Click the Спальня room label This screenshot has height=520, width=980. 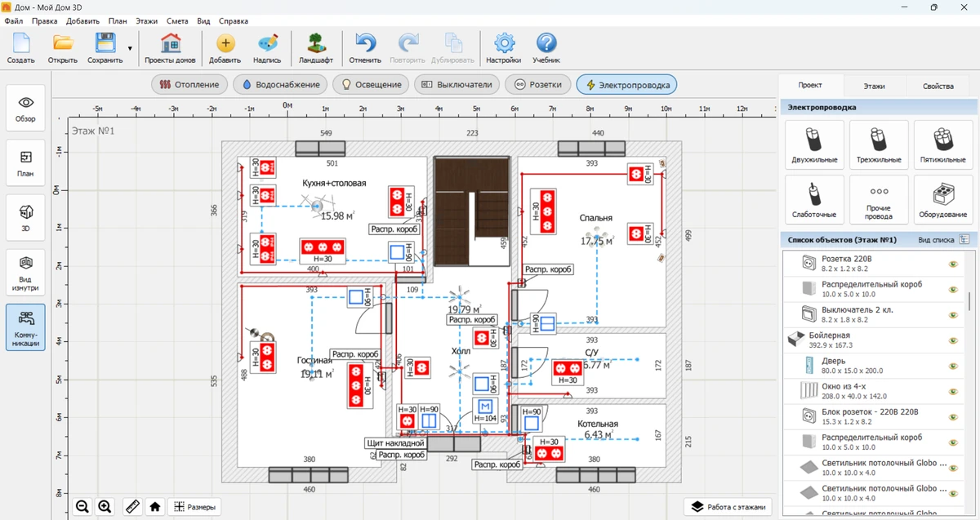point(596,218)
